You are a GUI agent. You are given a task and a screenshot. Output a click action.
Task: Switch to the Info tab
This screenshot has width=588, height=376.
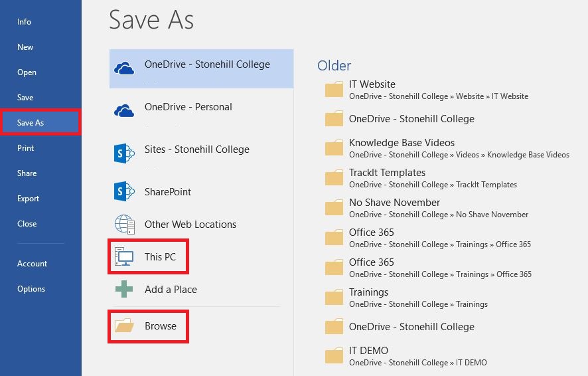(x=24, y=22)
